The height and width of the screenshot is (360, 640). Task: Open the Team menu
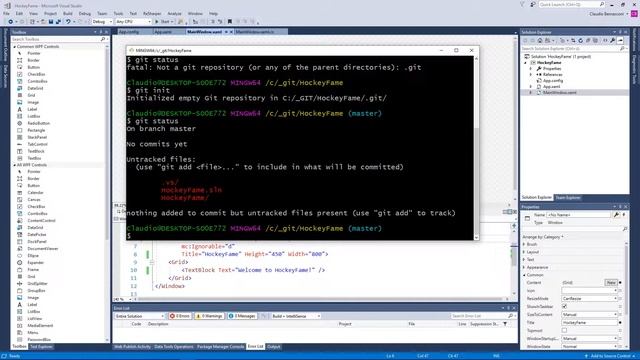(102, 13)
